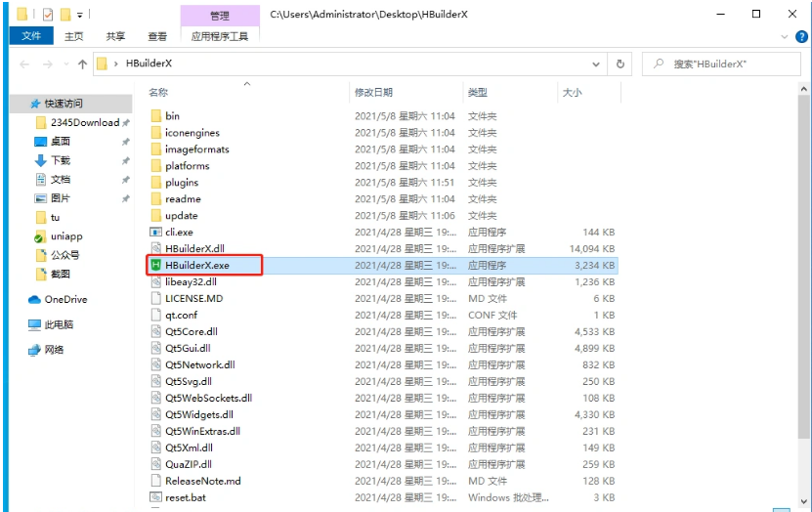Select the cli.exe file icon

156,232
